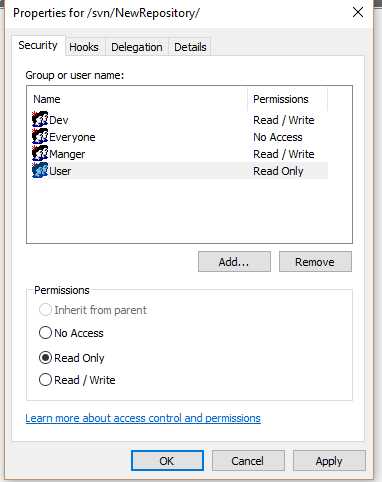
Task: Open the Delegation tab
Action: [137, 47]
